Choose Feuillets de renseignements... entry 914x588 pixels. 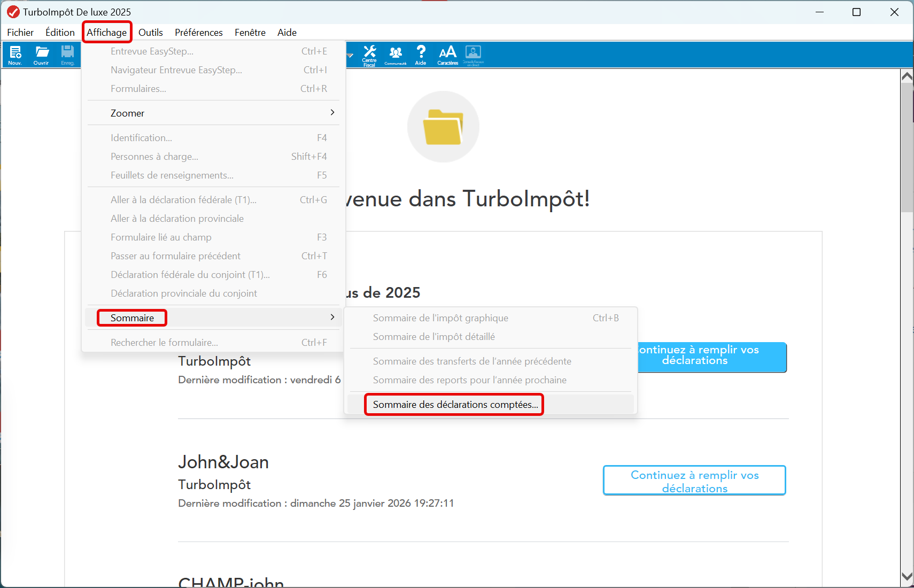(x=213, y=175)
